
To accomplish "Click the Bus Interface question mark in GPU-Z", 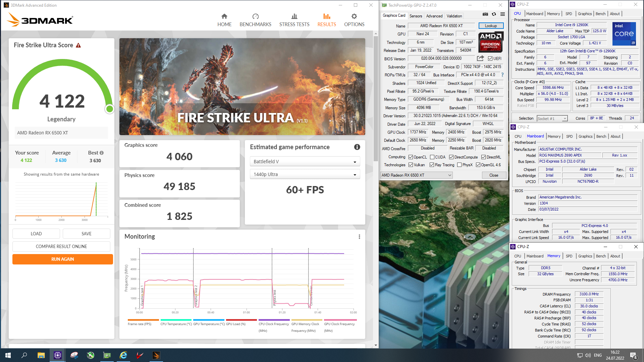I will pos(502,75).
